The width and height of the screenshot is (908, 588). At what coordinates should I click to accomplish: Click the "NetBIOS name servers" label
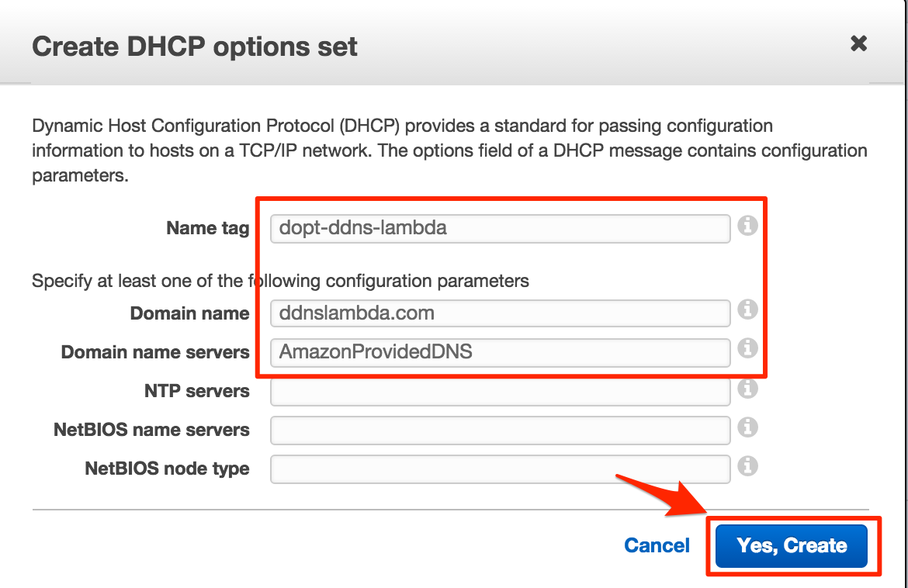[x=151, y=430]
